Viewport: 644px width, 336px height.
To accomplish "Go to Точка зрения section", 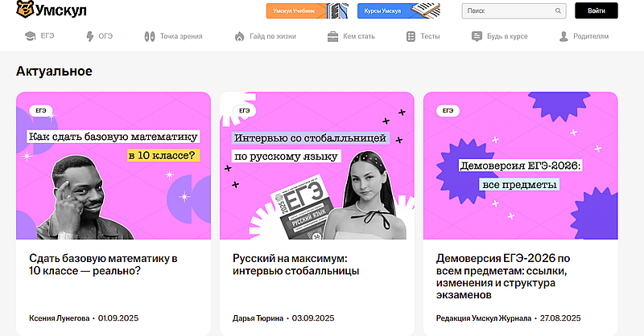I will [x=181, y=36].
